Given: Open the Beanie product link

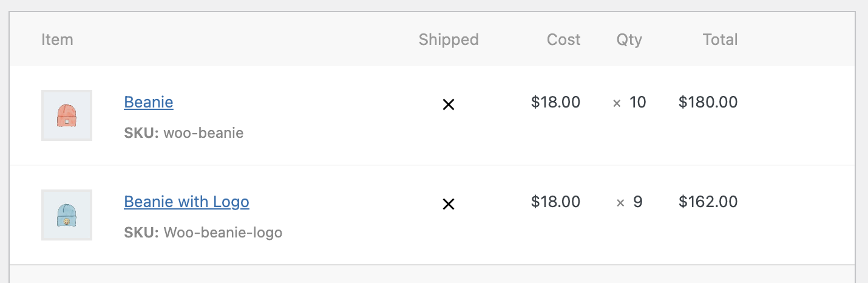Looking at the screenshot, I should coord(148,102).
